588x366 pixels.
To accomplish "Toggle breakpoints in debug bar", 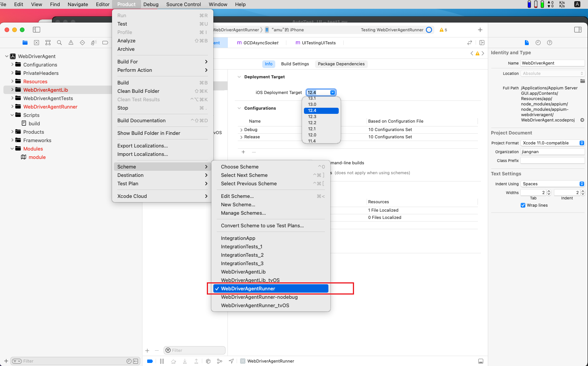I will point(150,361).
